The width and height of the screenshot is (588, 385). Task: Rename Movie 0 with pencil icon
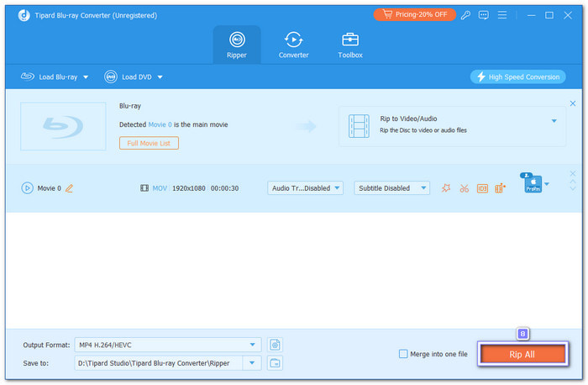point(70,188)
